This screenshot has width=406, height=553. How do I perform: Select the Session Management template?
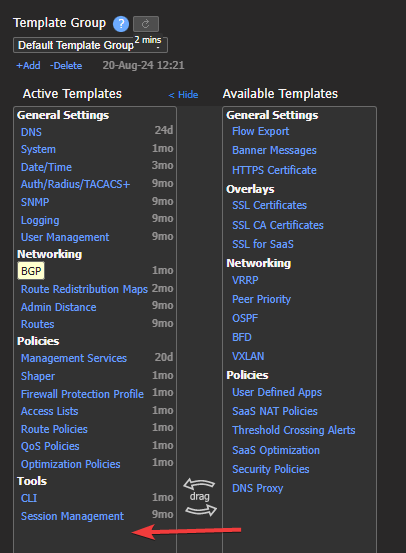point(72,516)
